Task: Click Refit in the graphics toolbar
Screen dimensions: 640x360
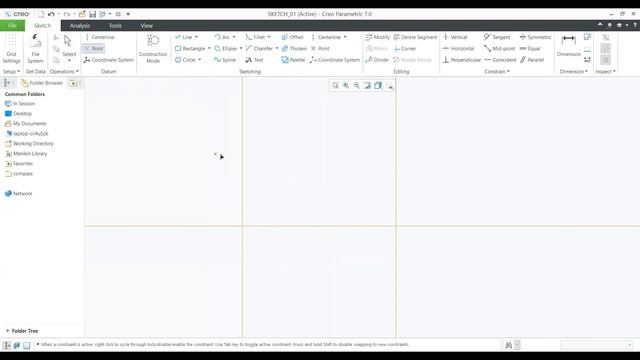Action: pos(335,85)
